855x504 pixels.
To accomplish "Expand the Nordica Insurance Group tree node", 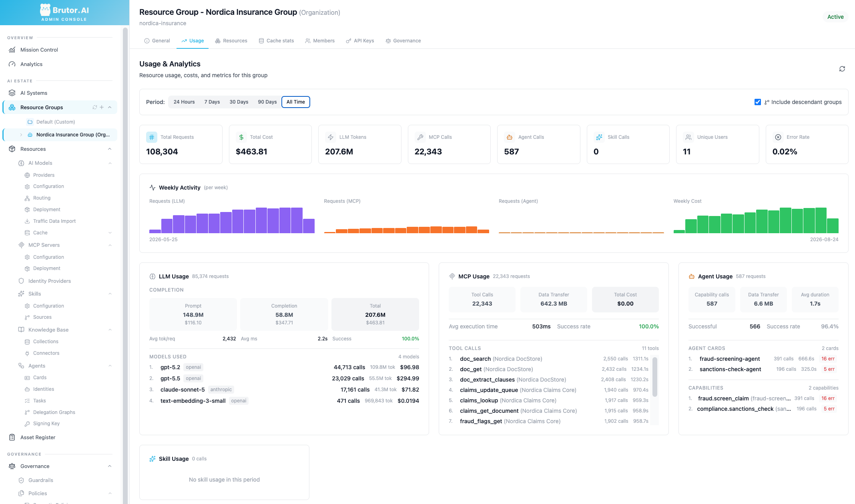I will tap(21, 135).
